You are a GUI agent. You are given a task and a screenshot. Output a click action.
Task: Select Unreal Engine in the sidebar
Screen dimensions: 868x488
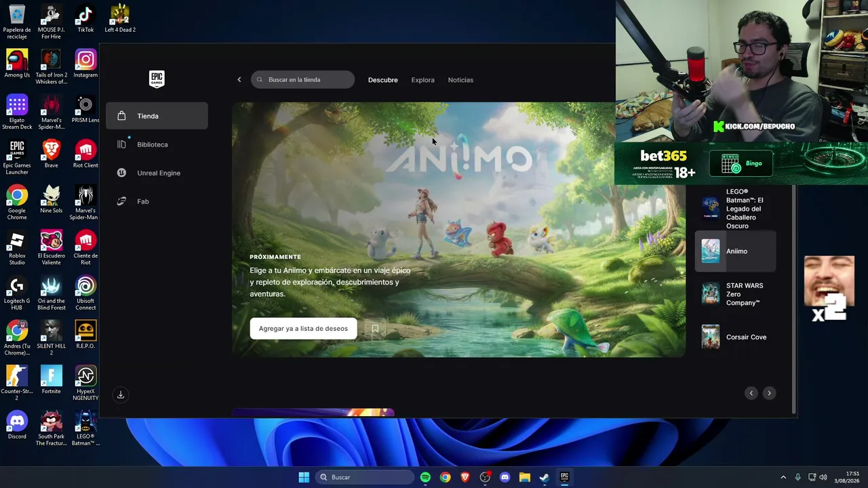pos(157,173)
